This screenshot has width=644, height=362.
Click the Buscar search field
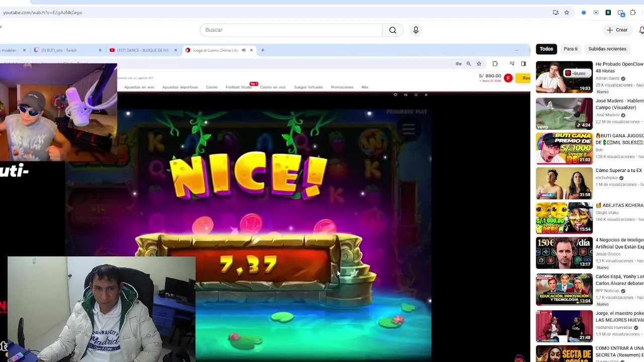[291, 30]
